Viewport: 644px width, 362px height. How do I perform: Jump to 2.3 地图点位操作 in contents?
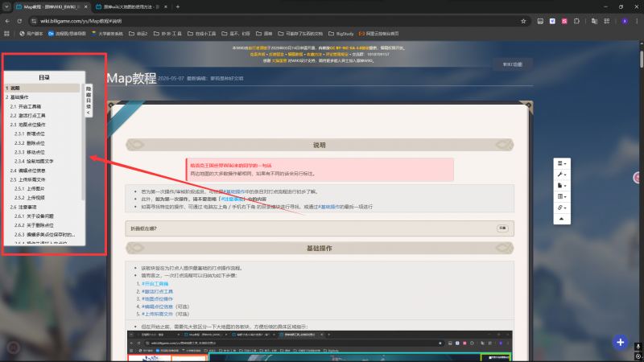coord(28,125)
